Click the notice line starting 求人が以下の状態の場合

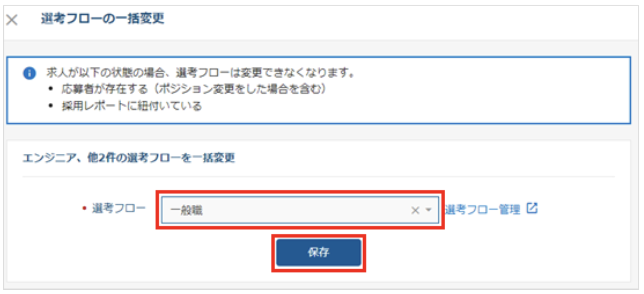(x=201, y=73)
